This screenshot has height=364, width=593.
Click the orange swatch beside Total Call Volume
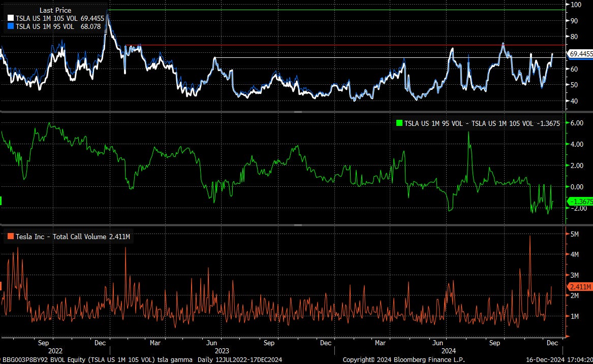[x=10, y=237]
